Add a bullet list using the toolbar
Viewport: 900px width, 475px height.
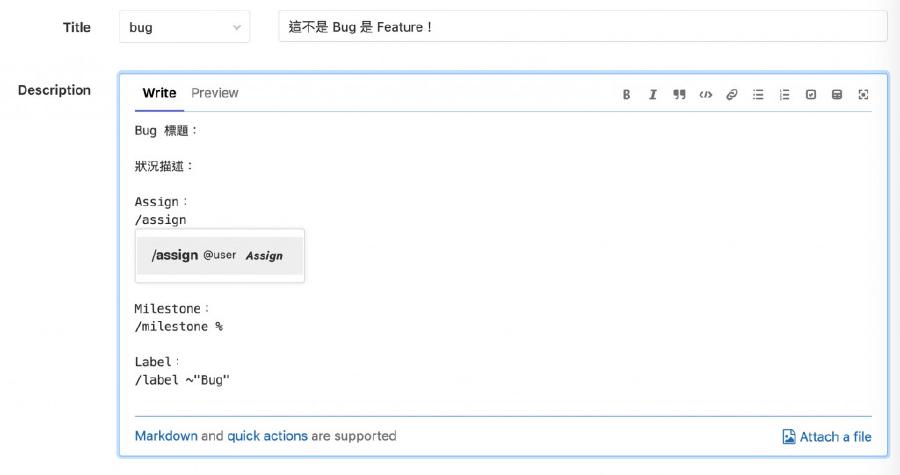pyautogui.click(x=758, y=95)
